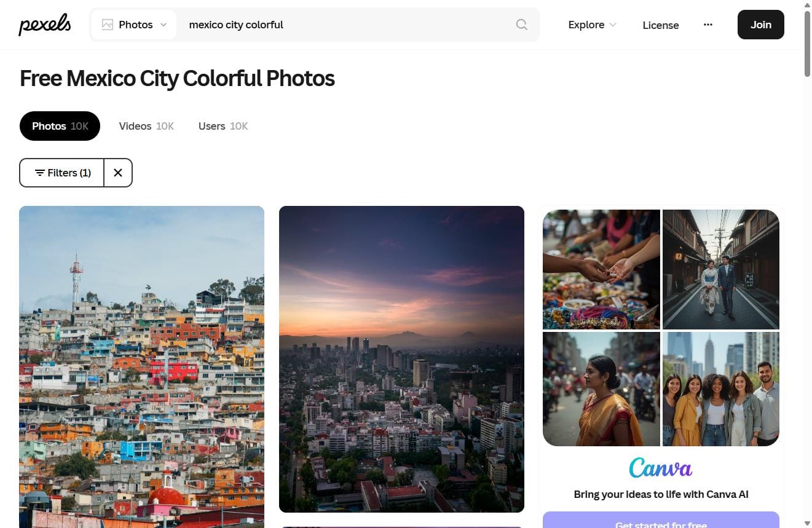Expand the chevron next to Photos in search
Image resolution: width=812 pixels, height=528 pixels.
point(163,25)
